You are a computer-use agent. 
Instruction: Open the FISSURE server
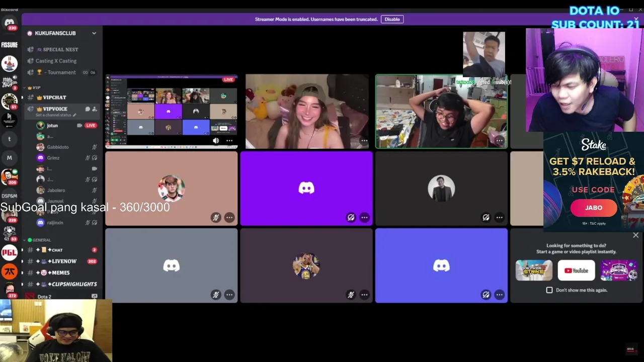(x=9, y=45)
